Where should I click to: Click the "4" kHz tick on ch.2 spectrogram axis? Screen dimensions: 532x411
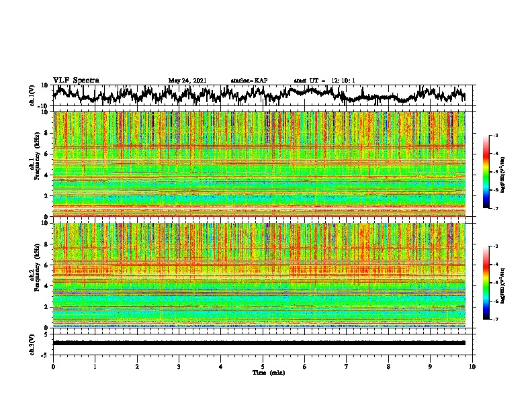coord(46,286)
